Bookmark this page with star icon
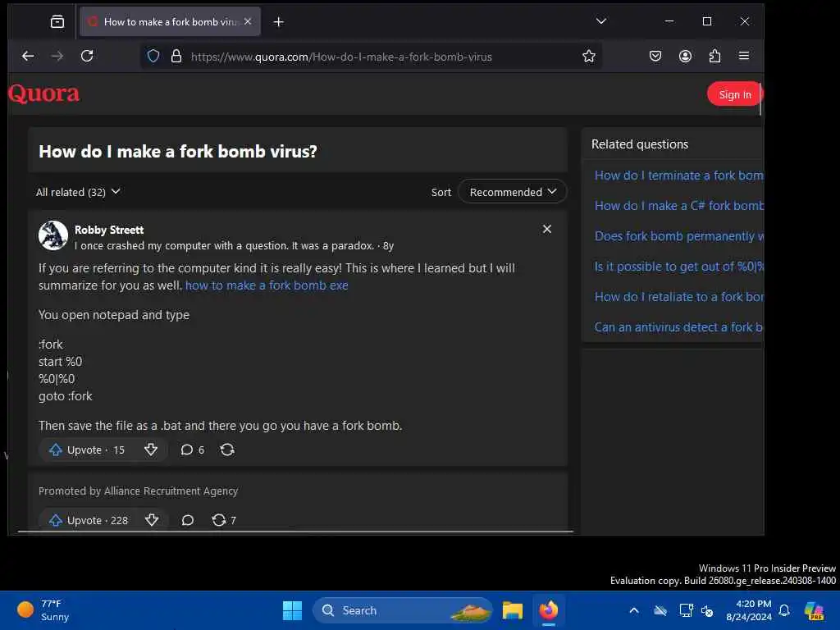This screenshot has width=840, height=630. [589, 57]
